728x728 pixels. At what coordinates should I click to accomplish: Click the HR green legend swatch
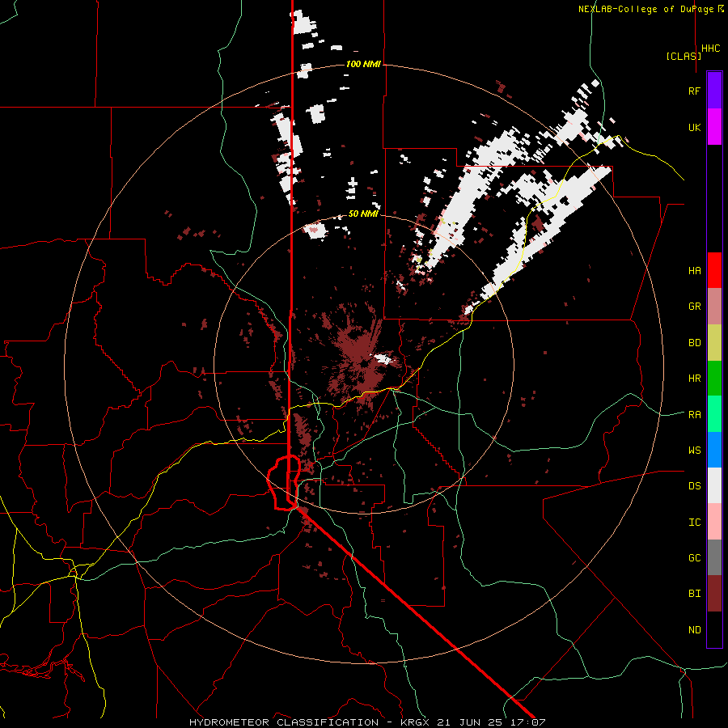tap(714, 379)
